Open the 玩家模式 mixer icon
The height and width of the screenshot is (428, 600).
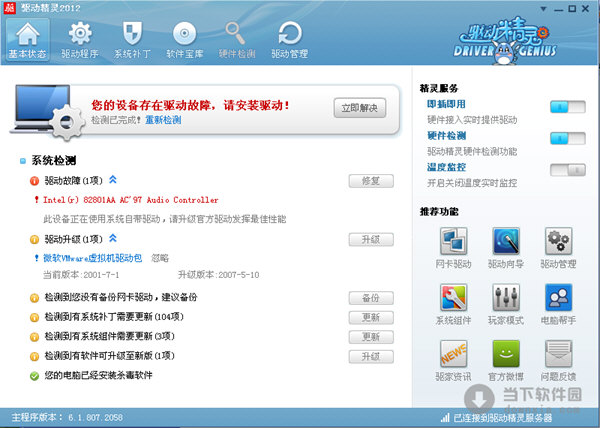tap(506, 297)
